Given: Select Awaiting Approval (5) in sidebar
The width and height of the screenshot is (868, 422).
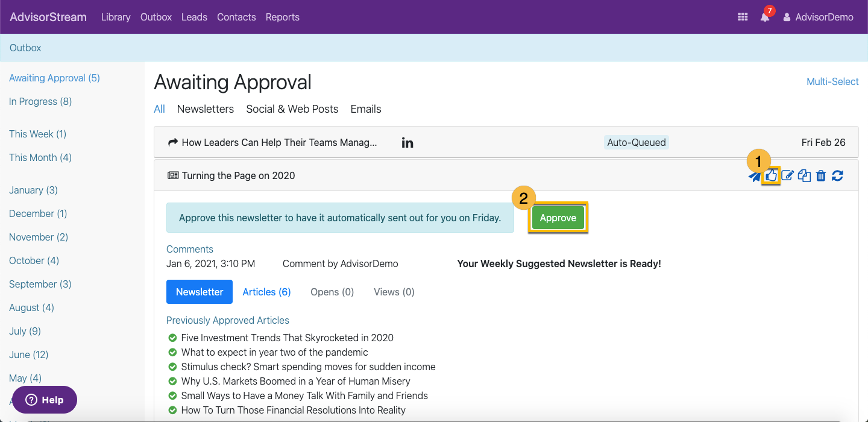Looking at the screenshot, I should (x=55, y=78).
